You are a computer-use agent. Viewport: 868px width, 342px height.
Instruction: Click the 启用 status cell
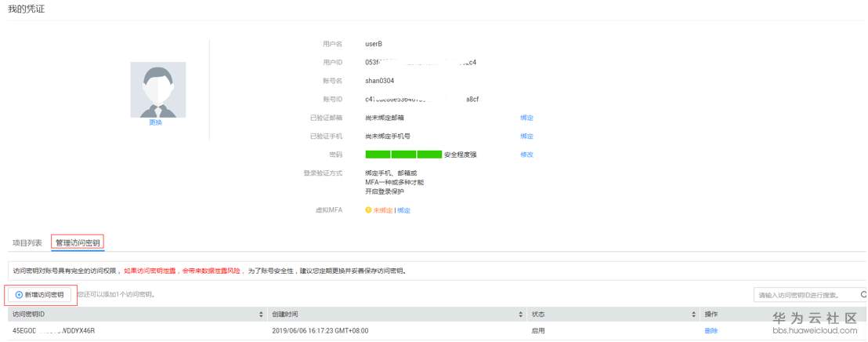pos(538,331)
